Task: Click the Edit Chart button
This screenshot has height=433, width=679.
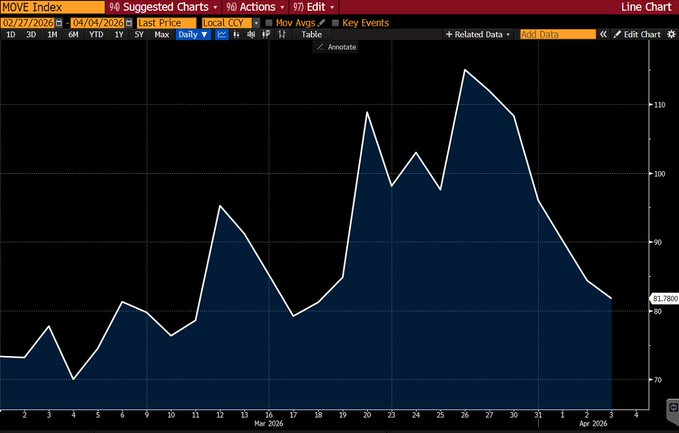Action: click(x=636, y=34)
